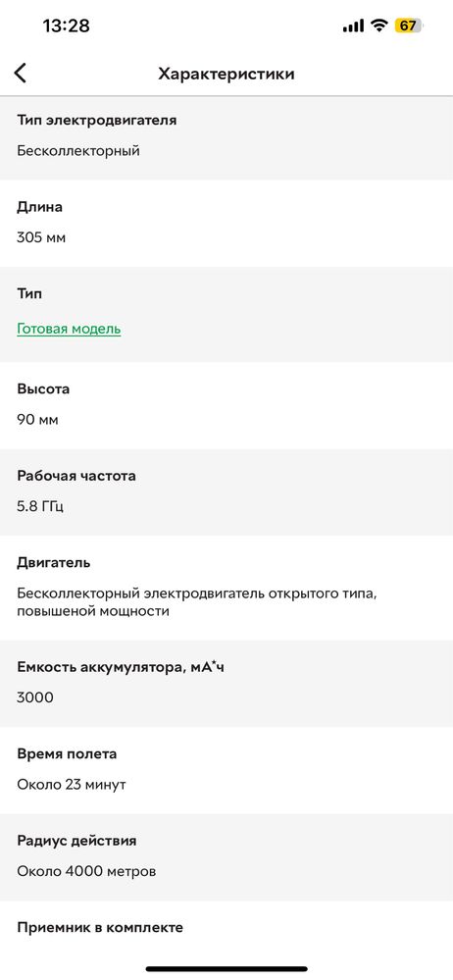
Task: Select the Двигатель description text
Action: [197, 602]
